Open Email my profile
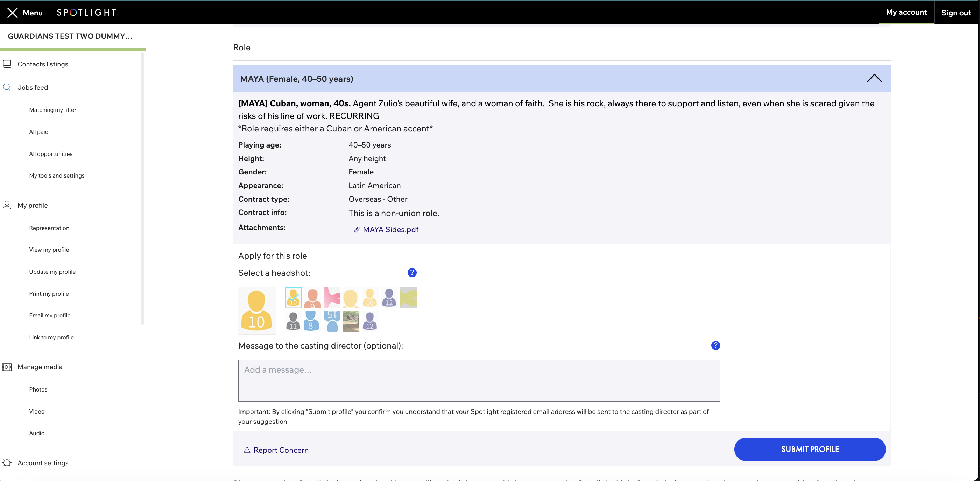This screenshot has height=481, width=980. (x=50, y=316)
